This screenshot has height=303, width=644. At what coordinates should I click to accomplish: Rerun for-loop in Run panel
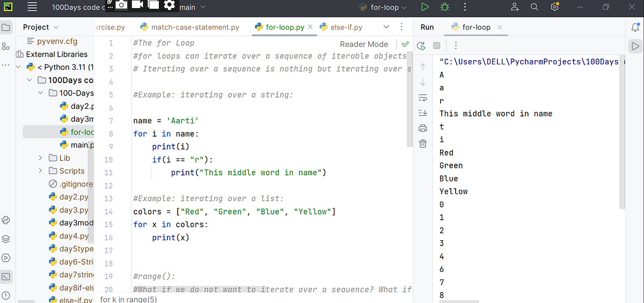click(422, 46)
